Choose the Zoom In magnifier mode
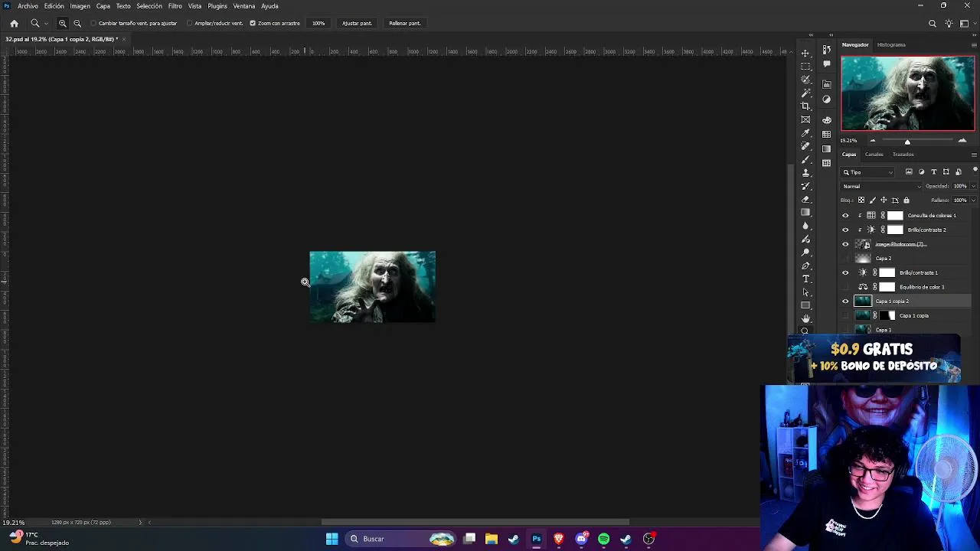980x551 pixels. coord(63,23)
